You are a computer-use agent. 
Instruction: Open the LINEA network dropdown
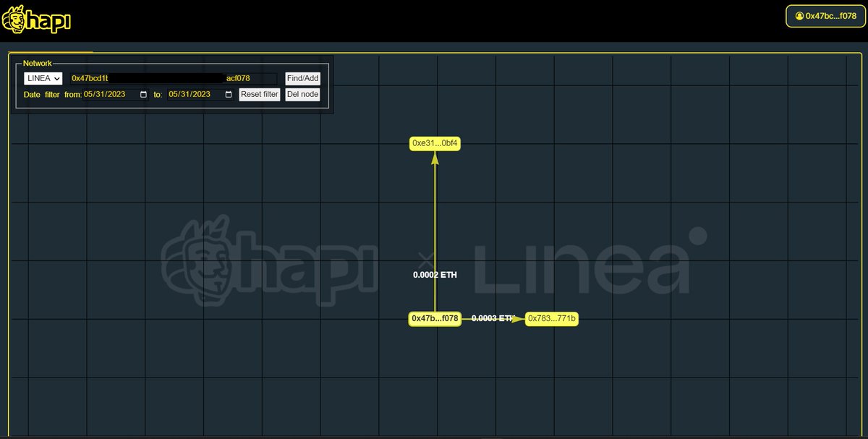pos(43,78)
